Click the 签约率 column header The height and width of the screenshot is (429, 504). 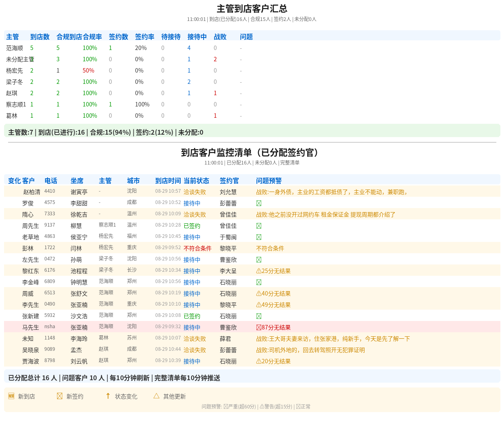pos(145,37)
